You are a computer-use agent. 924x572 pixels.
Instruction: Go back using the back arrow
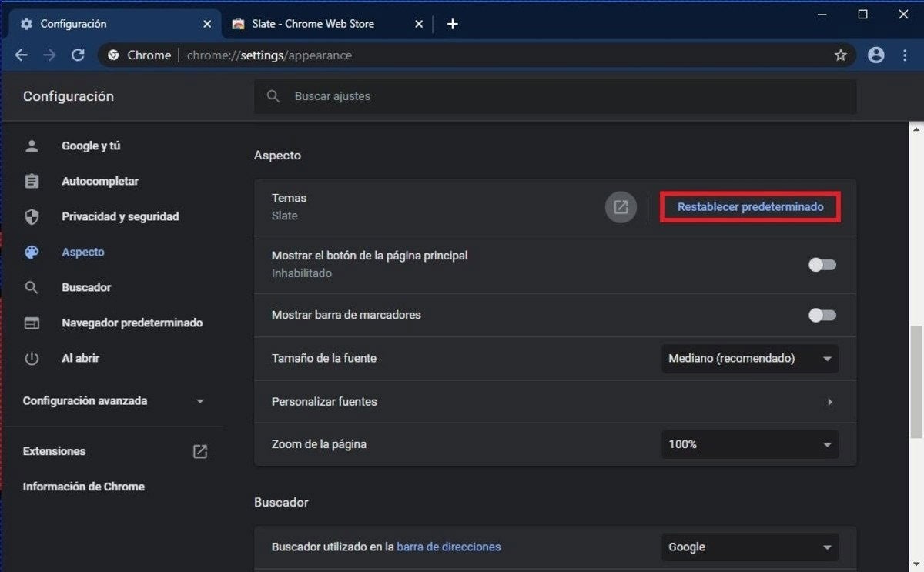pos(21,55)
